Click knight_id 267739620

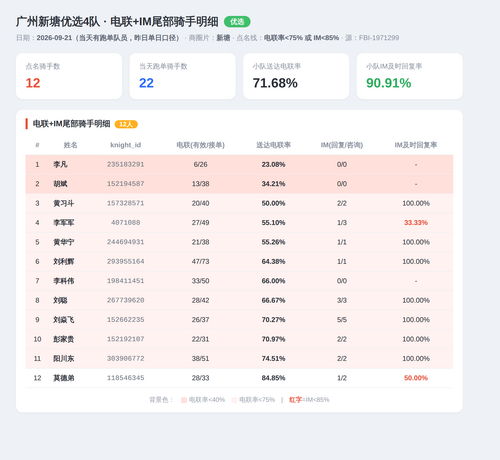pyautogui.click(x=126, y=300)
